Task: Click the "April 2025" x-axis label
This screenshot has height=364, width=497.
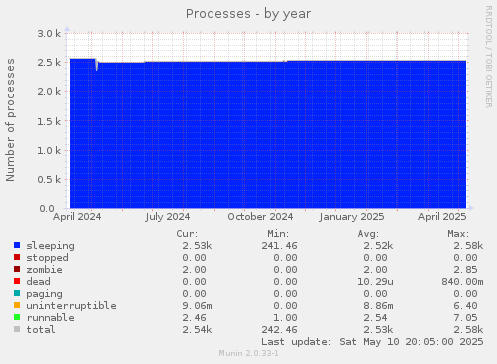Action: pyautogui.click(x=442, y=217)
